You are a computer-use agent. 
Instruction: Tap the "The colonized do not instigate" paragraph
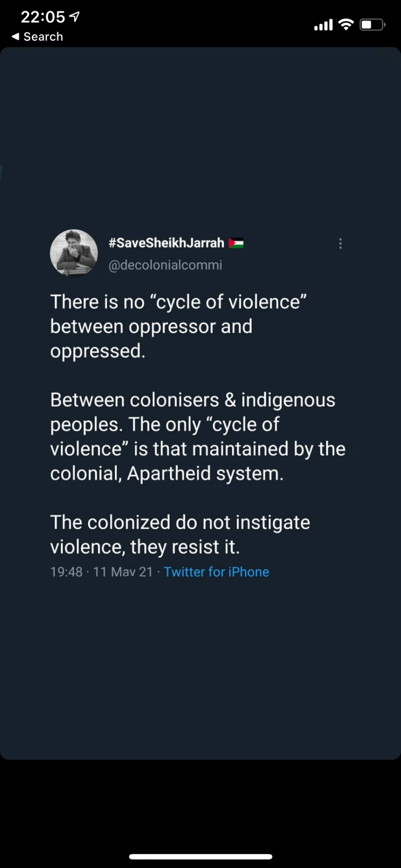pos(180,534)
